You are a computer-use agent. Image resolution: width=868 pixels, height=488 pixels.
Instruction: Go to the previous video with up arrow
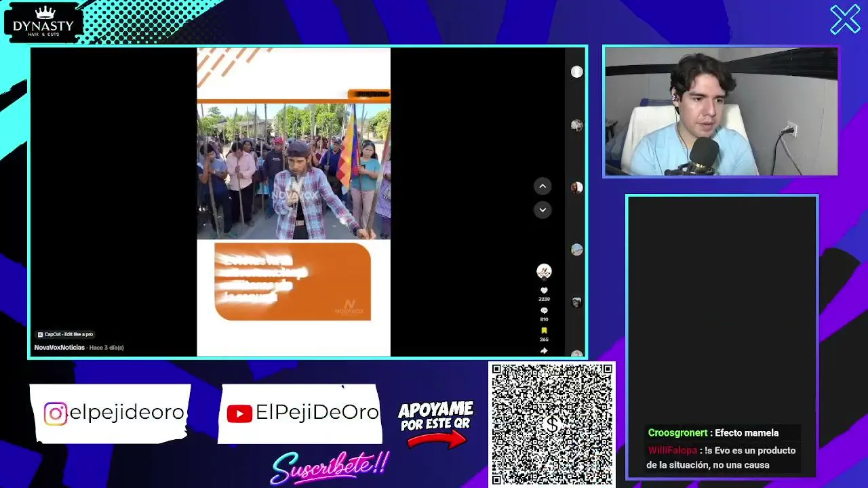point(542,186)
